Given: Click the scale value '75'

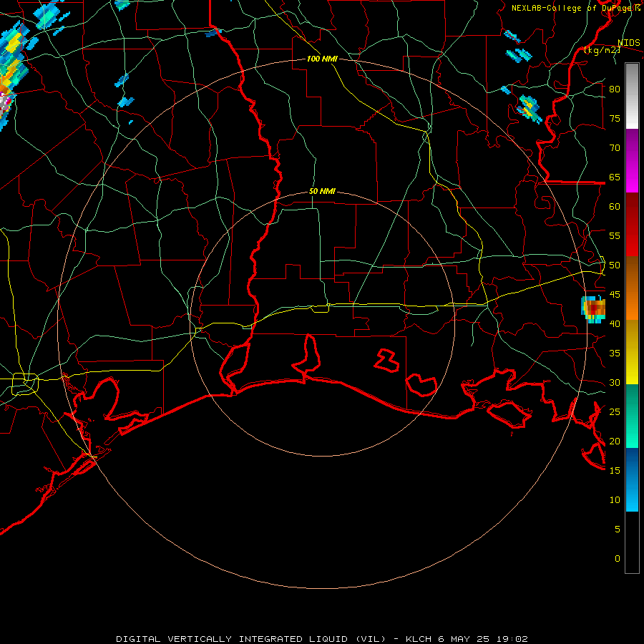Looking at the screenshot, I should tap(615, 119).
